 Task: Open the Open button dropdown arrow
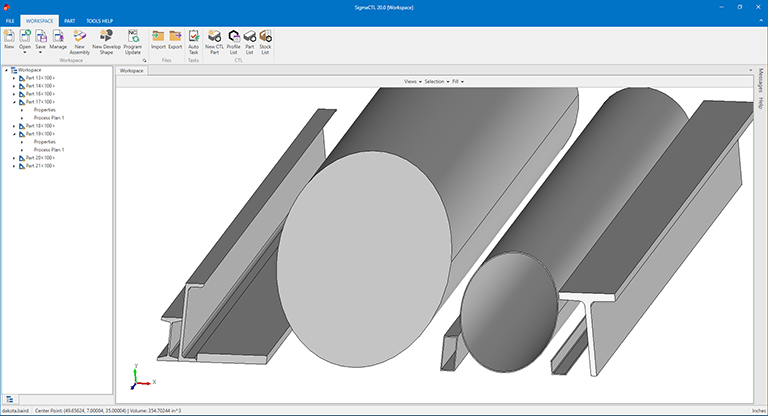25,52
